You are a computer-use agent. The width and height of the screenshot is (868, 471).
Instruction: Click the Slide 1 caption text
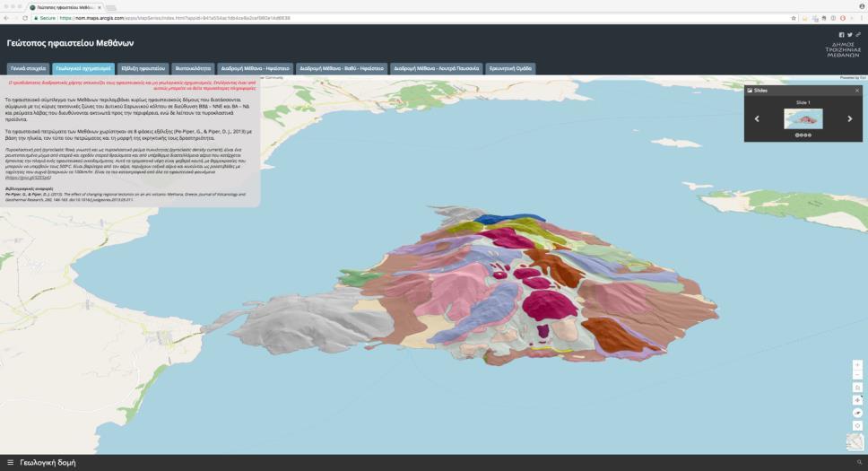point(803,102)
